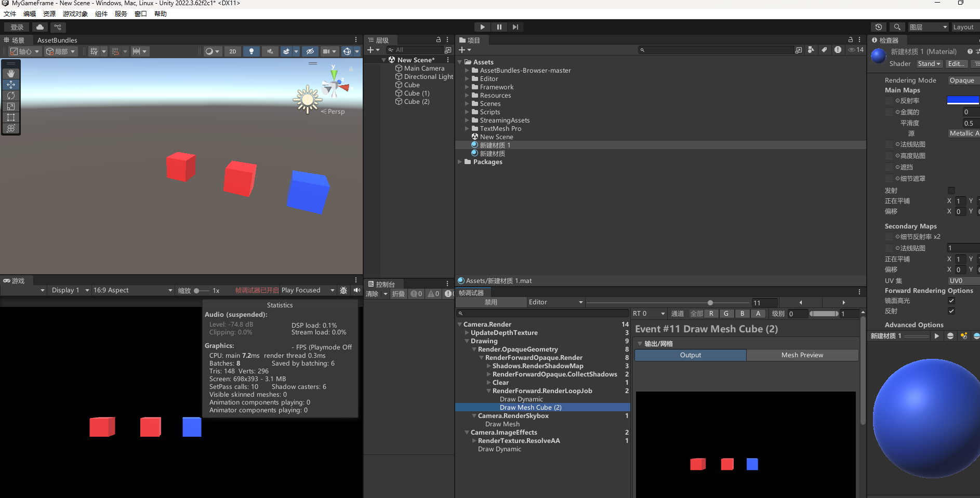Click the Mesh Preview button

pyautogui.click(x=802, y=355)
